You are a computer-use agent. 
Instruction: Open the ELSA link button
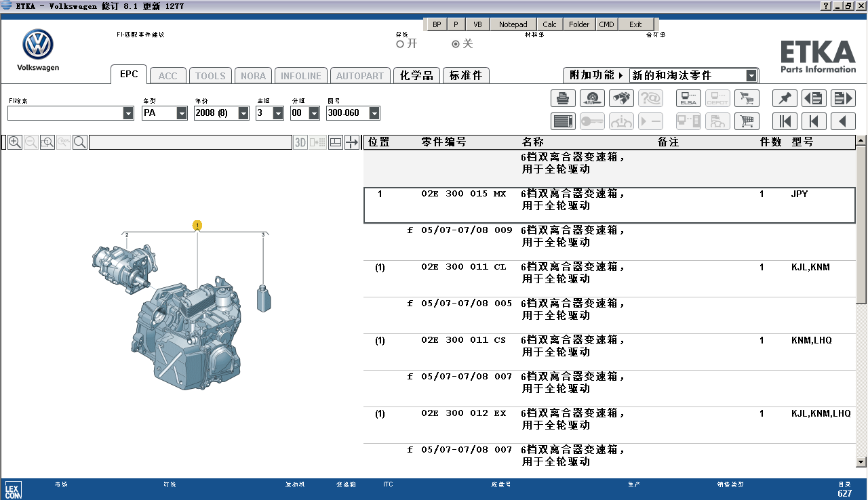(688, 98)
